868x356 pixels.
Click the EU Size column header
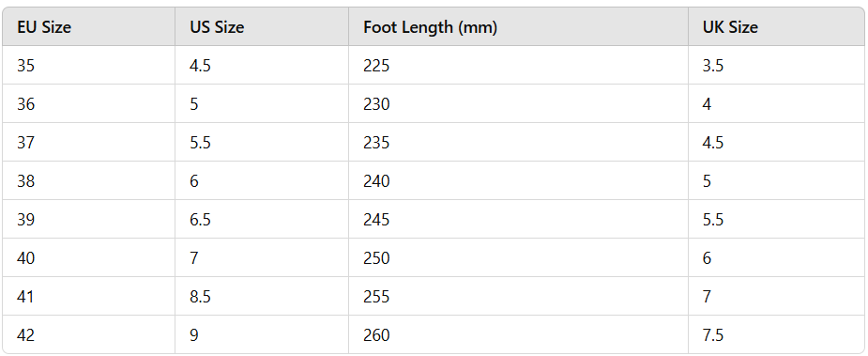(88, 26)
